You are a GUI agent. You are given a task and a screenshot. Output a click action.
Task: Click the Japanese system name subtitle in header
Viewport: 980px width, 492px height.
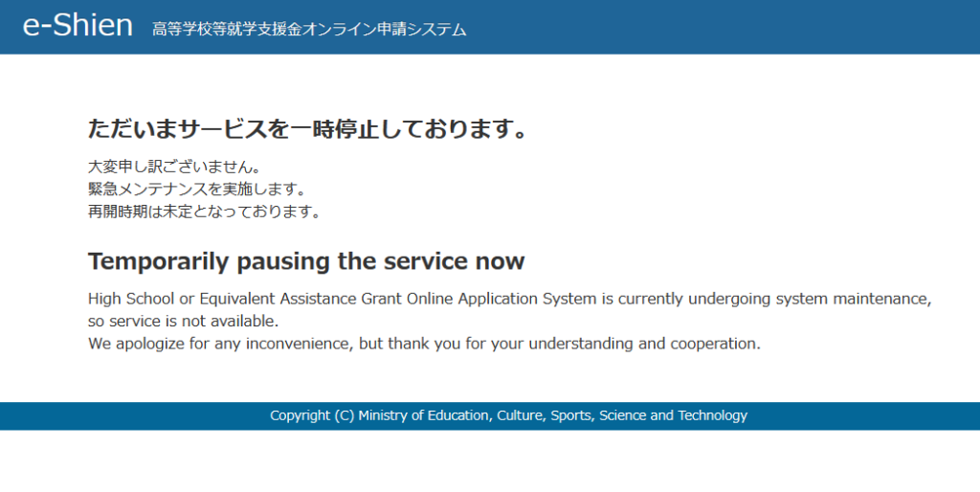tap(309, 30)
